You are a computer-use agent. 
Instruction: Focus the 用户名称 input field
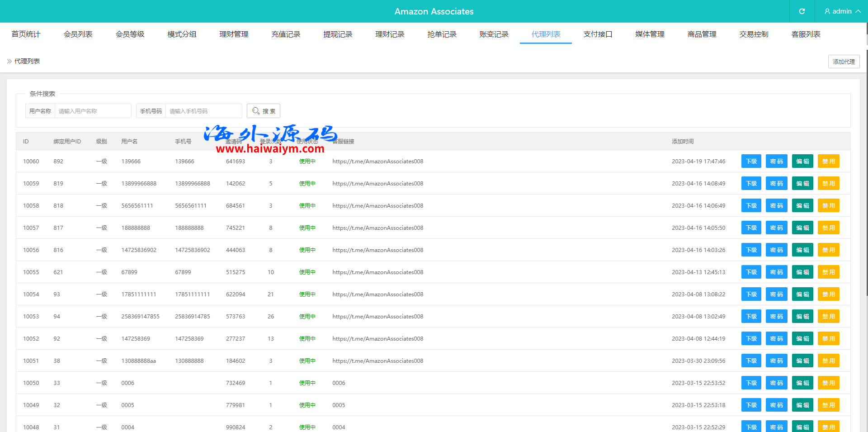tap(93, 111)
